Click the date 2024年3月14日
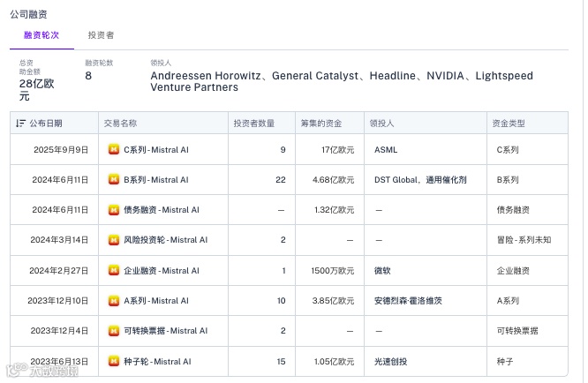The width and height of the screenshot is (588, 383). click(x=59, y=240)
